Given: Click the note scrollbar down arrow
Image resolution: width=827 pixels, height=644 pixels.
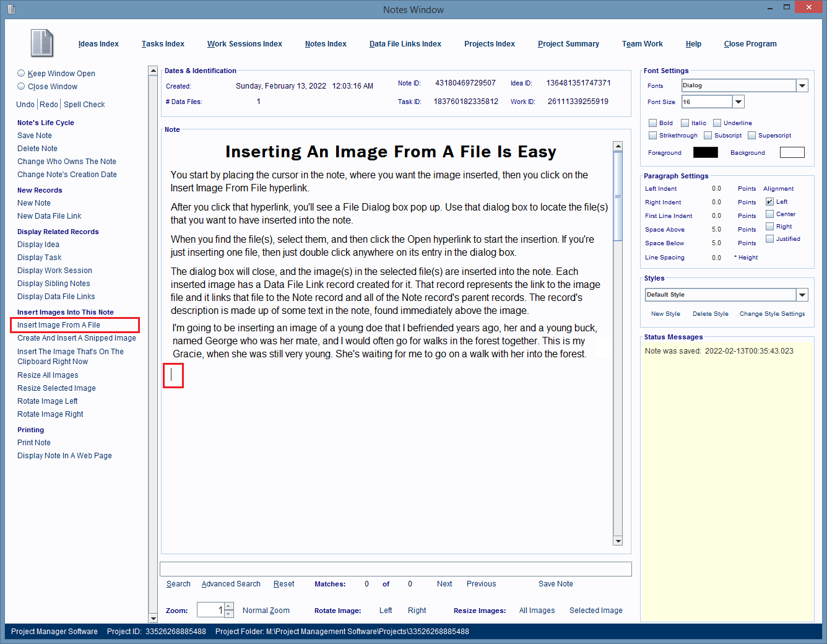Looking at the screenshot, I should point(618,541).
